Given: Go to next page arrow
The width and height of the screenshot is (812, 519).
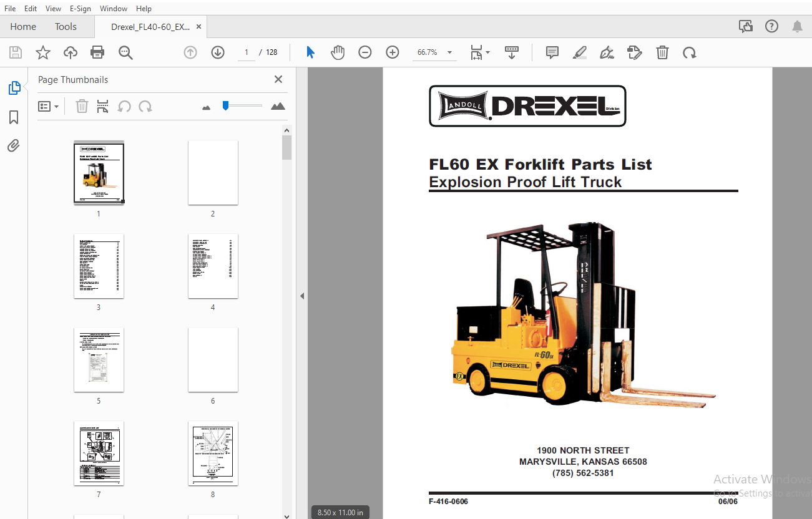Looking at the screenshot, I should [218, 52].
